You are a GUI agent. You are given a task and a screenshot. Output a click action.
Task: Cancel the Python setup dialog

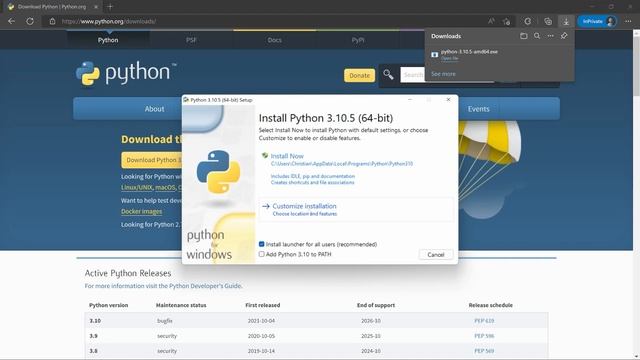click(x=436, y=255)
